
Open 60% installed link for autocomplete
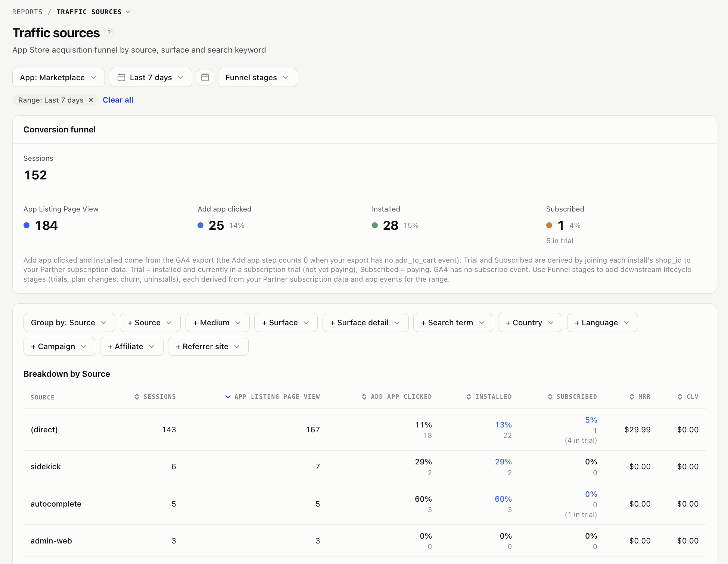coord(503,499)
